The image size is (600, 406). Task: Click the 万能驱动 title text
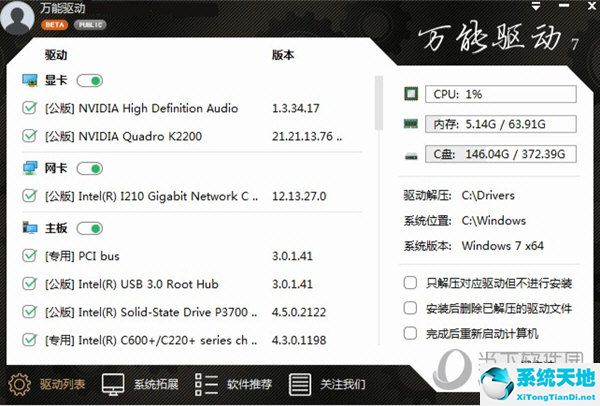click(63, 8)
